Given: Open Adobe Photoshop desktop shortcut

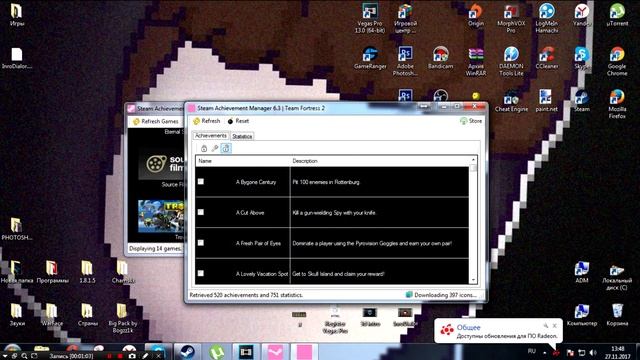Looking at the screenshot, I should click(405, 61).
